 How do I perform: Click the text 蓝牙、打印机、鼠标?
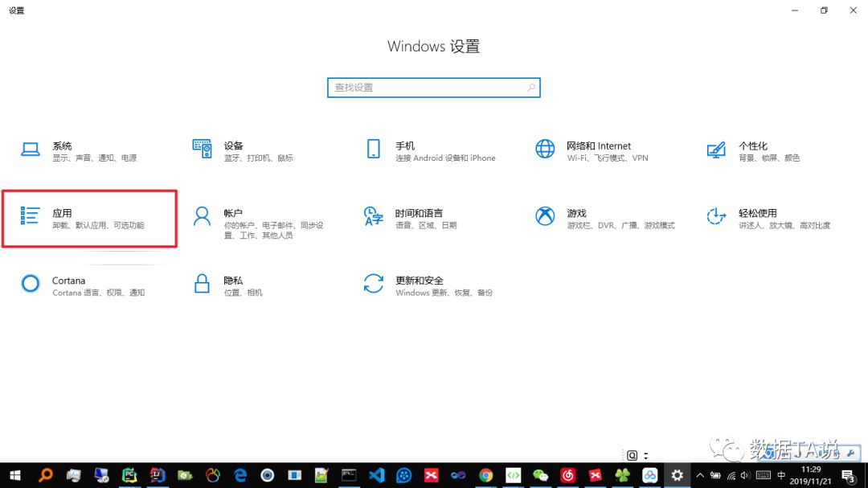point(259,158)
